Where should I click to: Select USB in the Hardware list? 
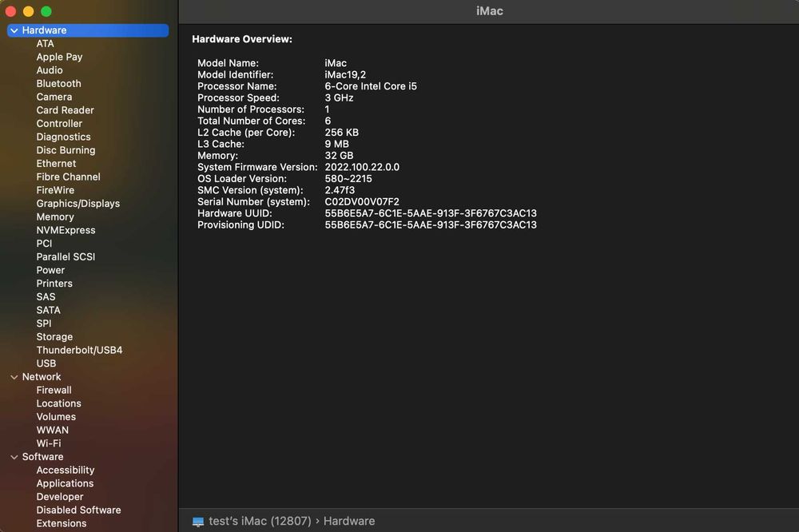click(x=46, y=363)
